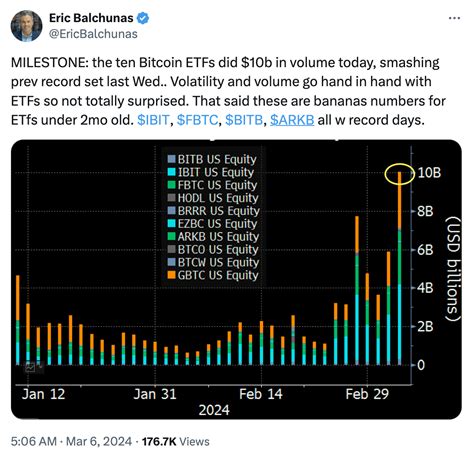The height and width of the screenshot is (457, 474).
Task: Click the BITB US Equity legend swatch
Action: (x=171, y=159)
